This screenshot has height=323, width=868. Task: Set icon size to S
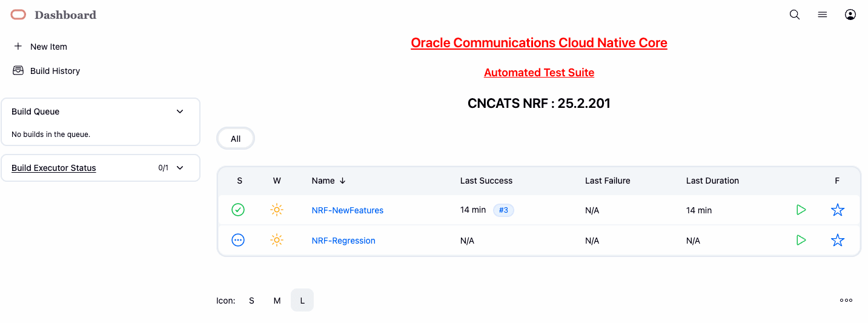click(251, 301)
